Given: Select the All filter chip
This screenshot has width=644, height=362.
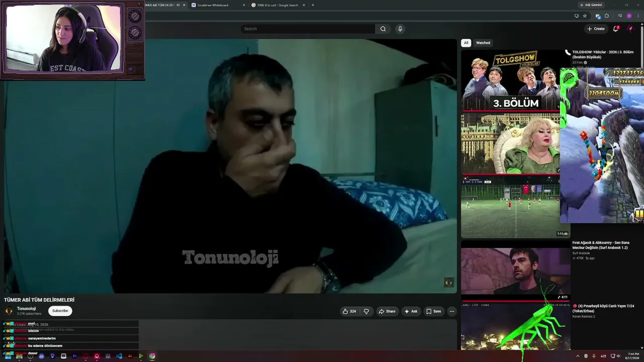Looking at the screenshot, I should coord(466,43).
